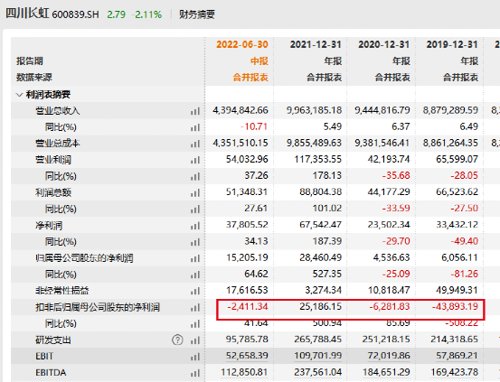This screenshot has width=500, height=382.
Task: Click chart icon for EBIT row
Action: point(195,357)
